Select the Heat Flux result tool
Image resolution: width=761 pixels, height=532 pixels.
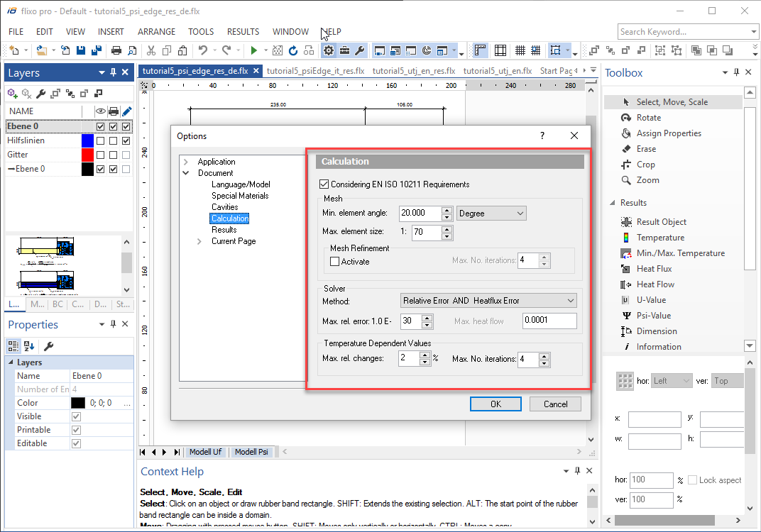pyautogui.click(x=654, y=269)
